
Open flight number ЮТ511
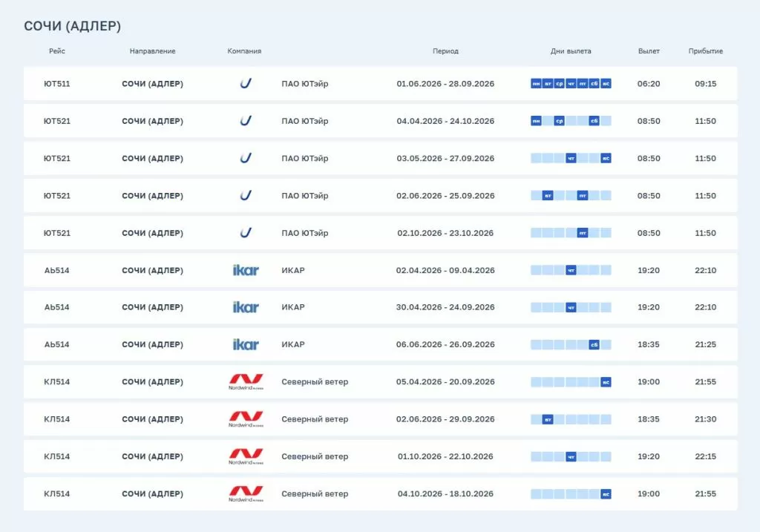coord(57,84)
